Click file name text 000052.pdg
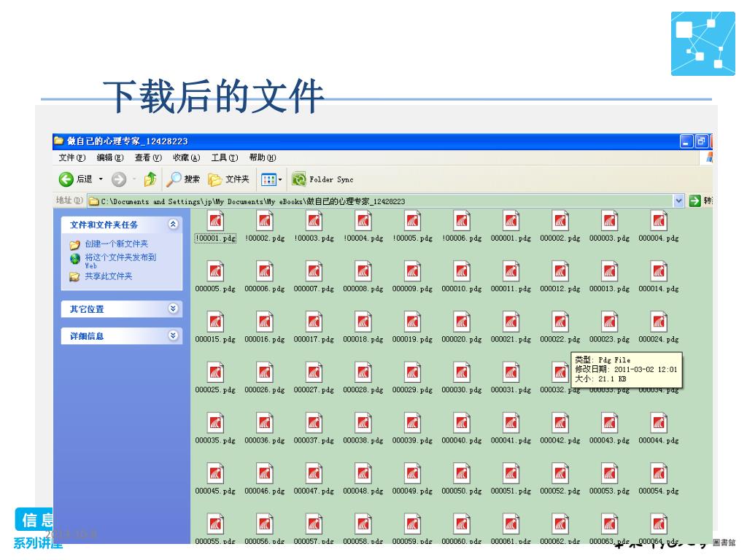The height and width of the screenshot is (560, 747). pos(560,491)
